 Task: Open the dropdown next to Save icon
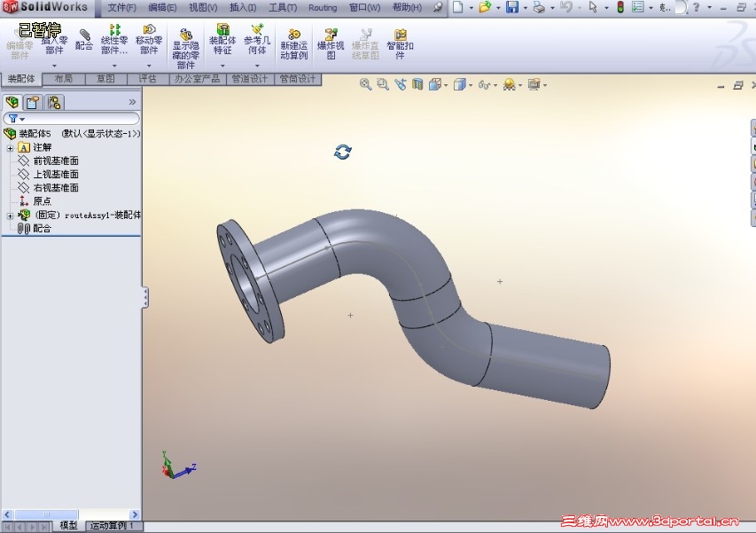pos(526,8)
